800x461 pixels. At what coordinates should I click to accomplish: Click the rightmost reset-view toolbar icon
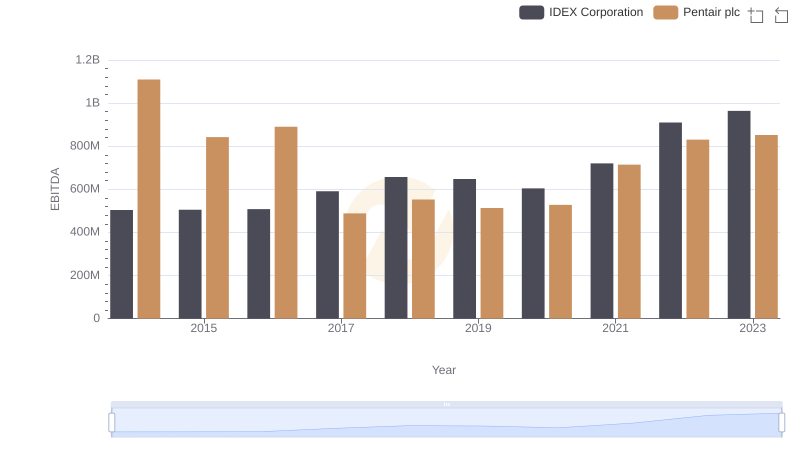782,15
